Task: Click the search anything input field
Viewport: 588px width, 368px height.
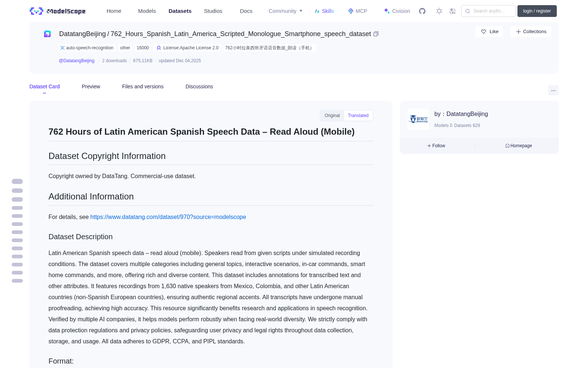Action: (x=488, y=11)
